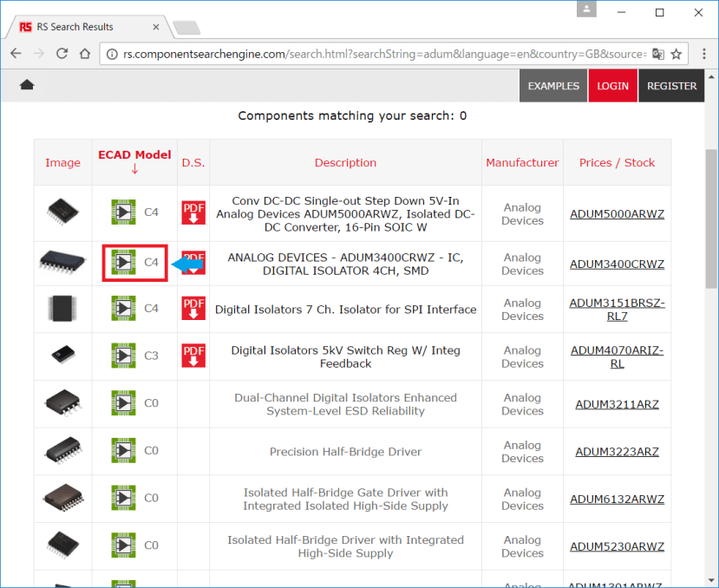
Task: Open ADUM5000ARWZ prices and stock link
Action: pos(618,214)
